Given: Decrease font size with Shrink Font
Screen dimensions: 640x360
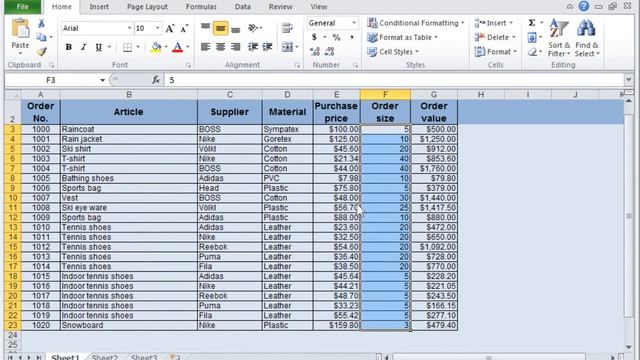Looking at the screenshot, I should (x=184, y=28).
